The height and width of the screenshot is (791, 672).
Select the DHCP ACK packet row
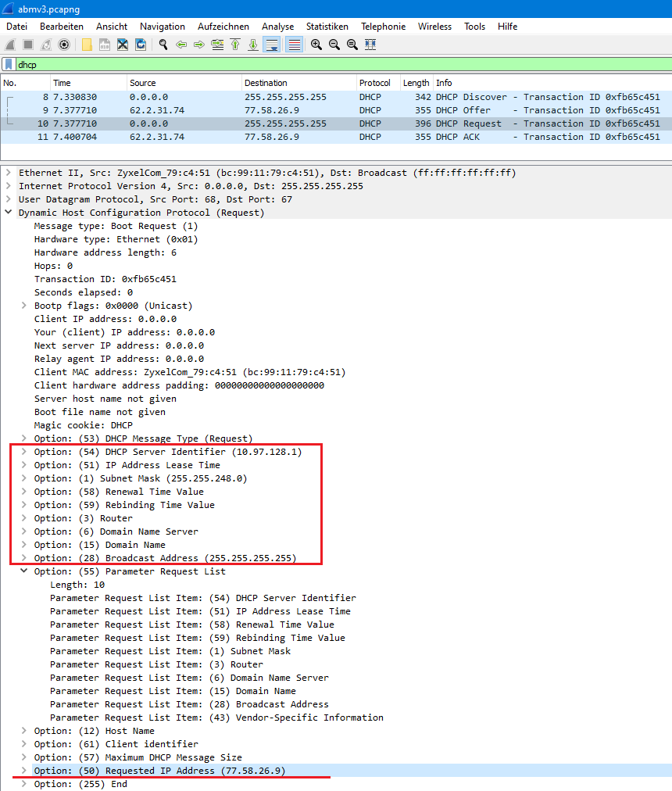pos(313,137)
